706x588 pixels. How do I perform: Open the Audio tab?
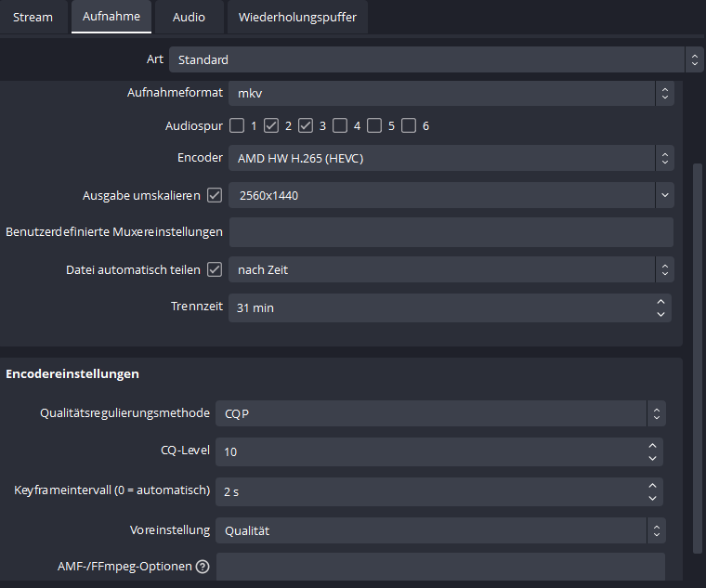tap(189, 17)
